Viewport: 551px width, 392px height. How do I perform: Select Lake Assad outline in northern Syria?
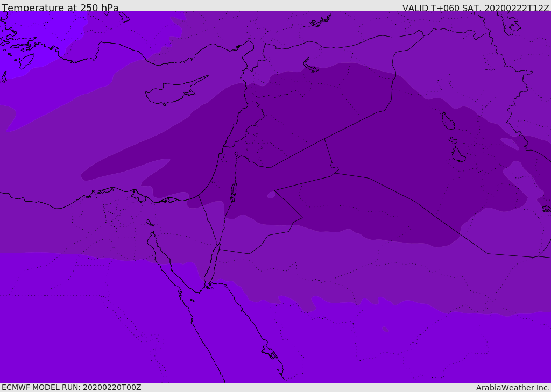click(x=310, y=65)
